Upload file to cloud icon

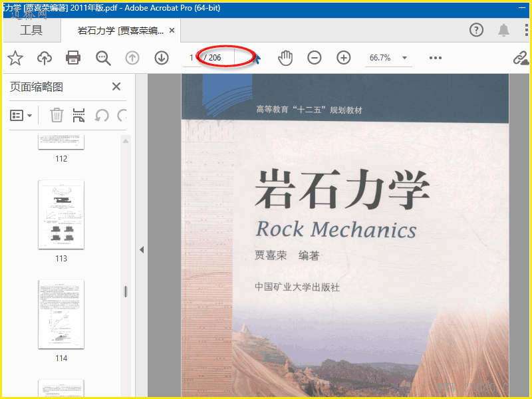click(x=45, y=58)
